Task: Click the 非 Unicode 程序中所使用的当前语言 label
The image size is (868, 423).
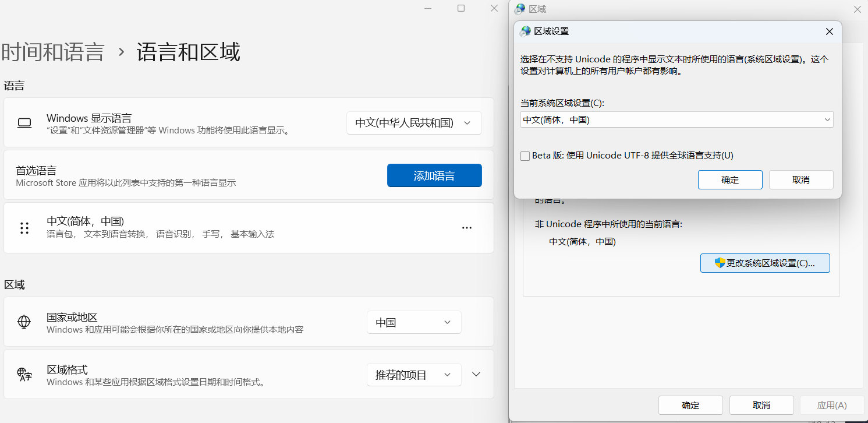Action: (608, 224)
